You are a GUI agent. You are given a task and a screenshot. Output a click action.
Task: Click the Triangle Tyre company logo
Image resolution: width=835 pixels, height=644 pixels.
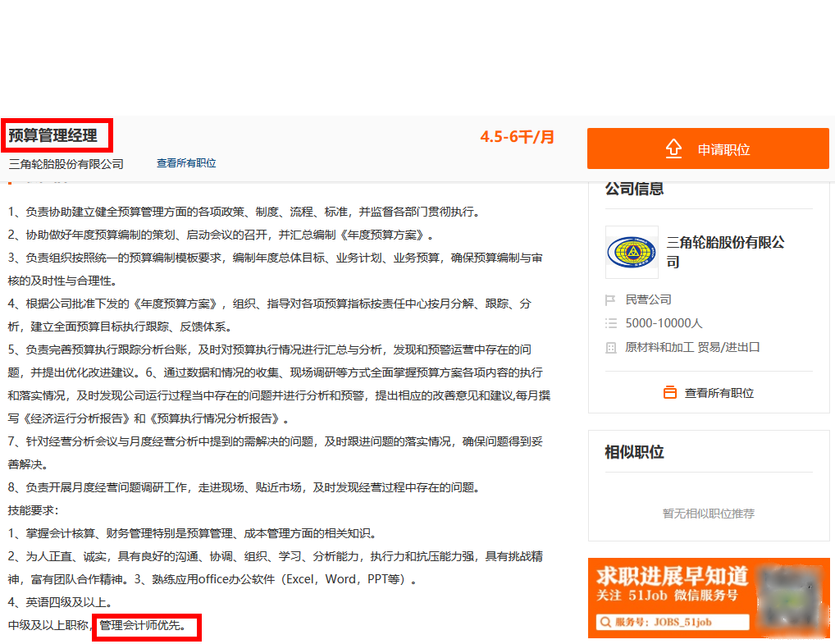pos(632,252)
